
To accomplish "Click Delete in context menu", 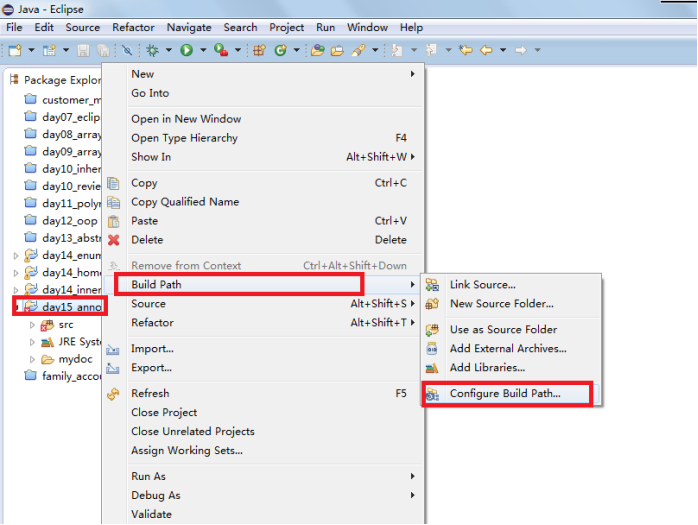I will pyautogui.click(x=263, y=240).
